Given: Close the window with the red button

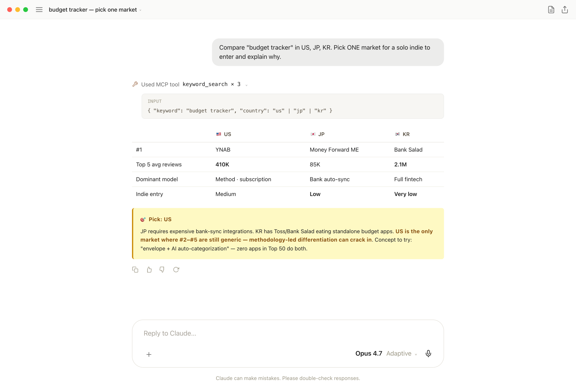Looking at the screenshot, I should (10, 10).
